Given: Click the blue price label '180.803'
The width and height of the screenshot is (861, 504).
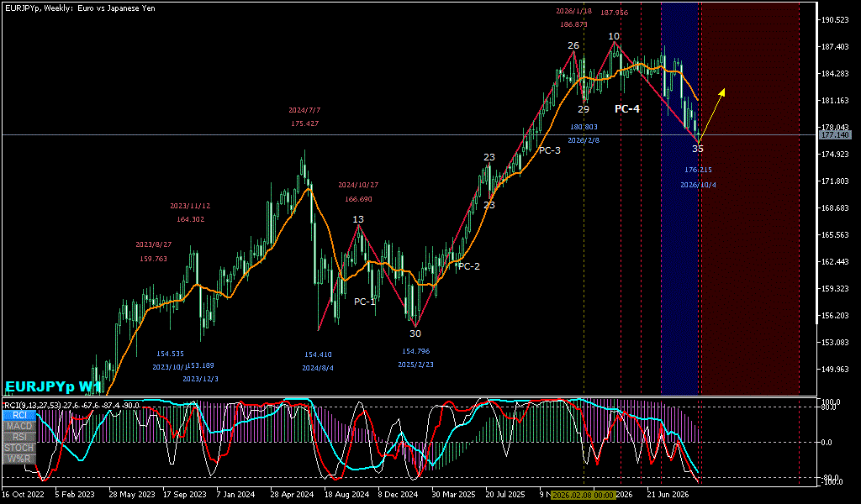Looking at the screenshot, I should pos(584,127).
